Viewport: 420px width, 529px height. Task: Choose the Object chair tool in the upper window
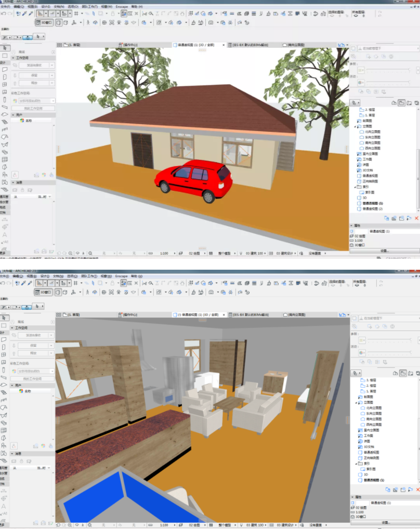[x=5, y=175]
